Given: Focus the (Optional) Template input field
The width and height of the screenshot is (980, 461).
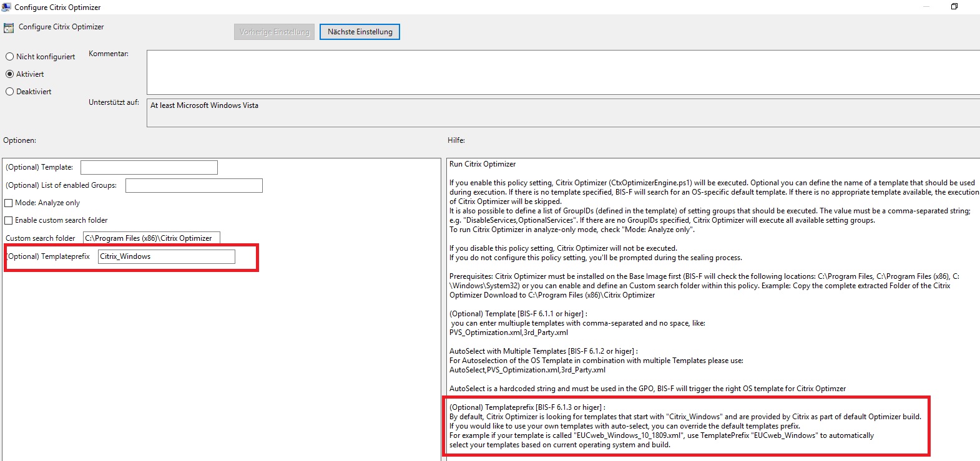Looking at the screenshot, I should click(x=149, y=167).
